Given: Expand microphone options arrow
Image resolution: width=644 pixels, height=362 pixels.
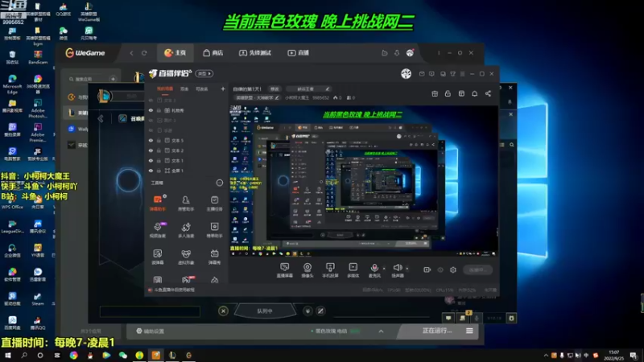Looking at the screenshot, I should coord(384,269).
